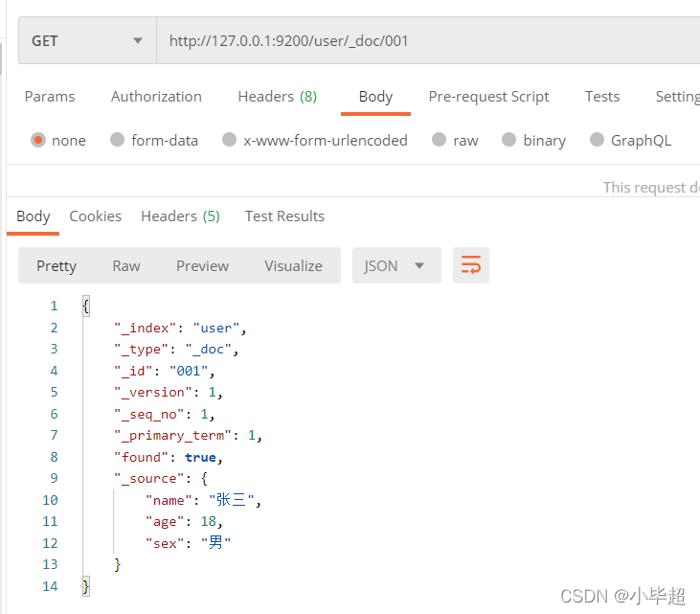Click line number 9 in the gutter

(54, 478)
